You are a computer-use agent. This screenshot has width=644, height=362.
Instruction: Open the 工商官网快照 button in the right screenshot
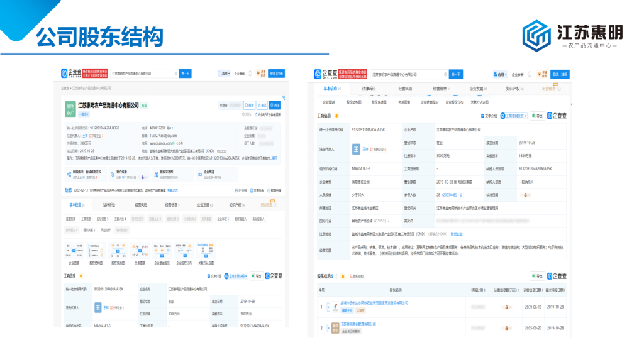coord(514,116)
